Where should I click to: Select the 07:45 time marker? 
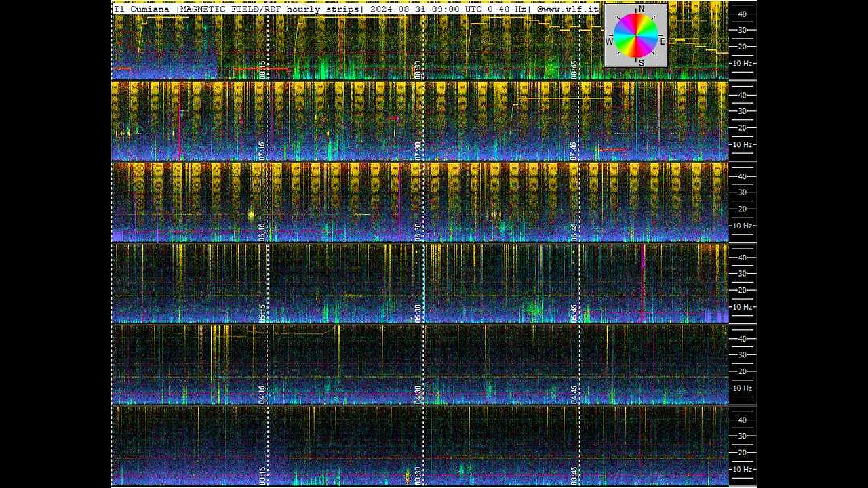(x=574, y=150)
